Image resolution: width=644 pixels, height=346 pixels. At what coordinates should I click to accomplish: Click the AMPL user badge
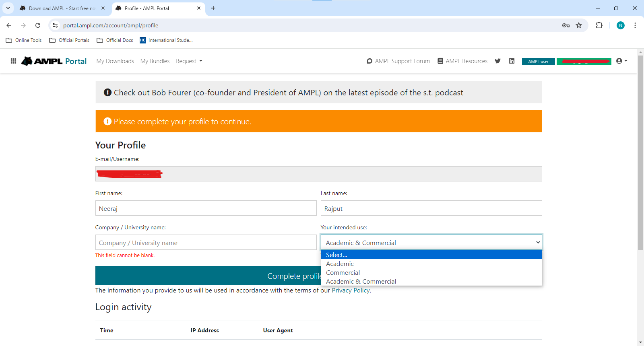(x=539, y=62)
